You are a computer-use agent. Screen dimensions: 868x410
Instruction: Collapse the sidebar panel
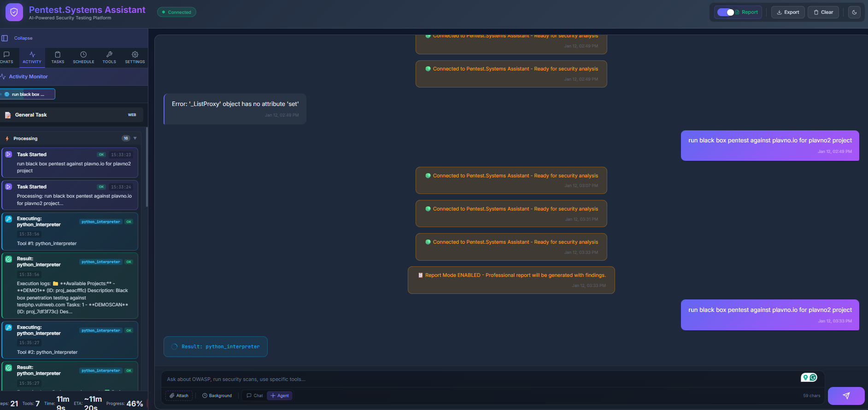click(23, 38)
